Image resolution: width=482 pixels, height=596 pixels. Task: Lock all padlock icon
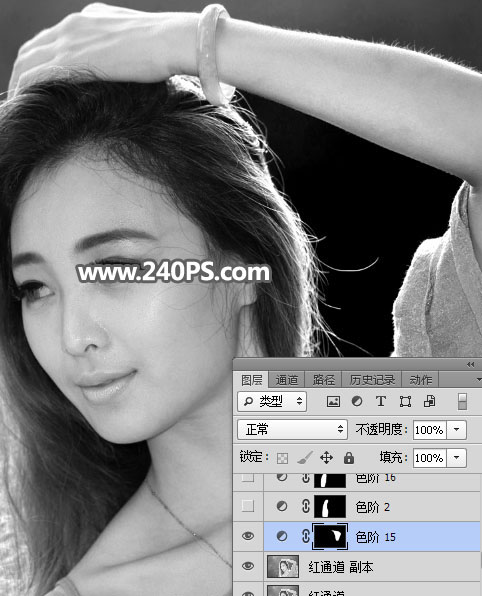[349, 458]
